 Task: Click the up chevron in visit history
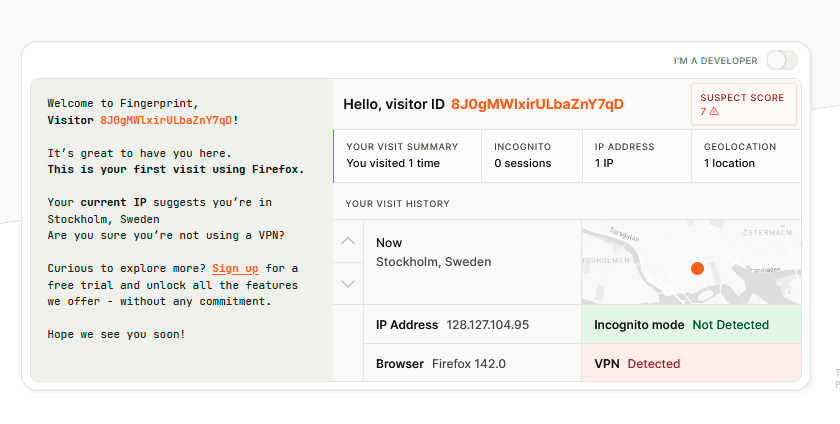(x=348, y=241)
